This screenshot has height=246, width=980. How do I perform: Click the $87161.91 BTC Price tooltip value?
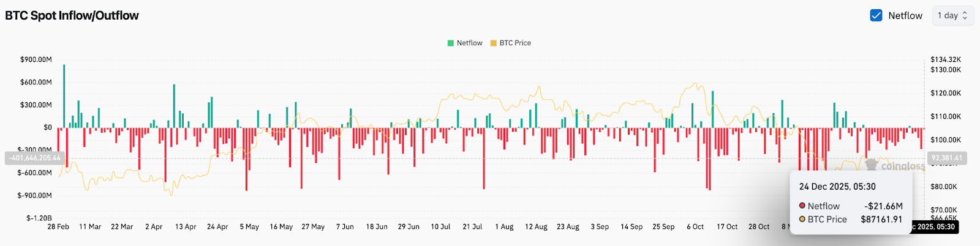click(x=881, y=220)
